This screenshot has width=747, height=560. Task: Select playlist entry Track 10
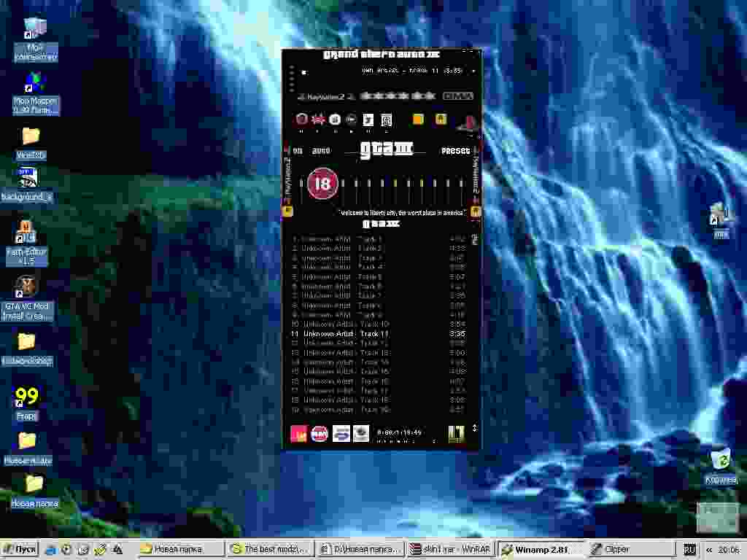point(379,324)
